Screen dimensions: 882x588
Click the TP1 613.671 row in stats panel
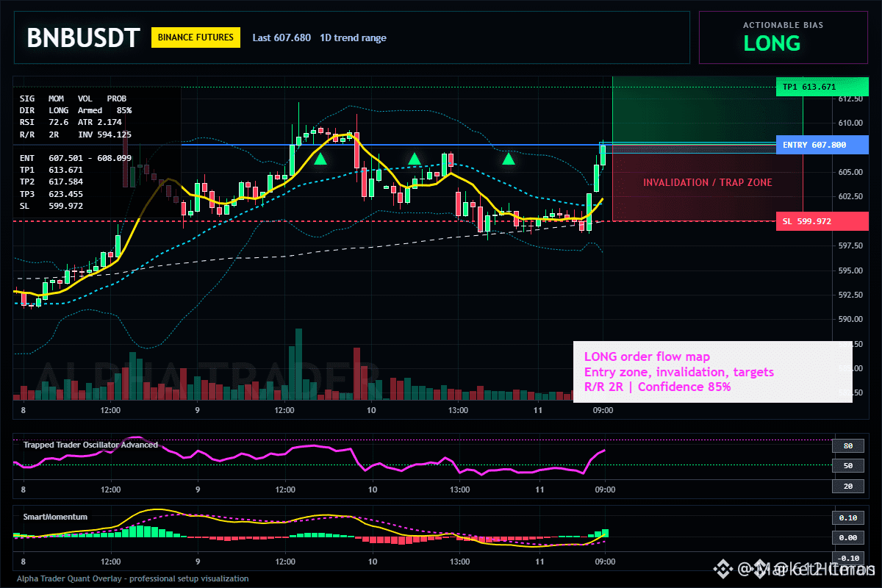tap(51, 170)
